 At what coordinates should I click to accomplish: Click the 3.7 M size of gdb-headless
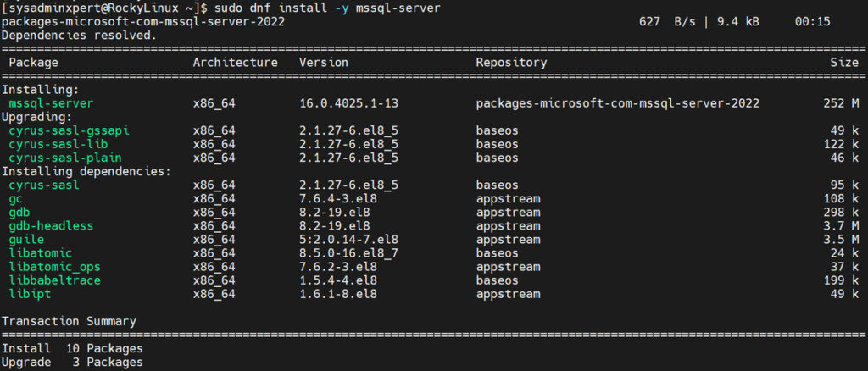tap(840, 225)
